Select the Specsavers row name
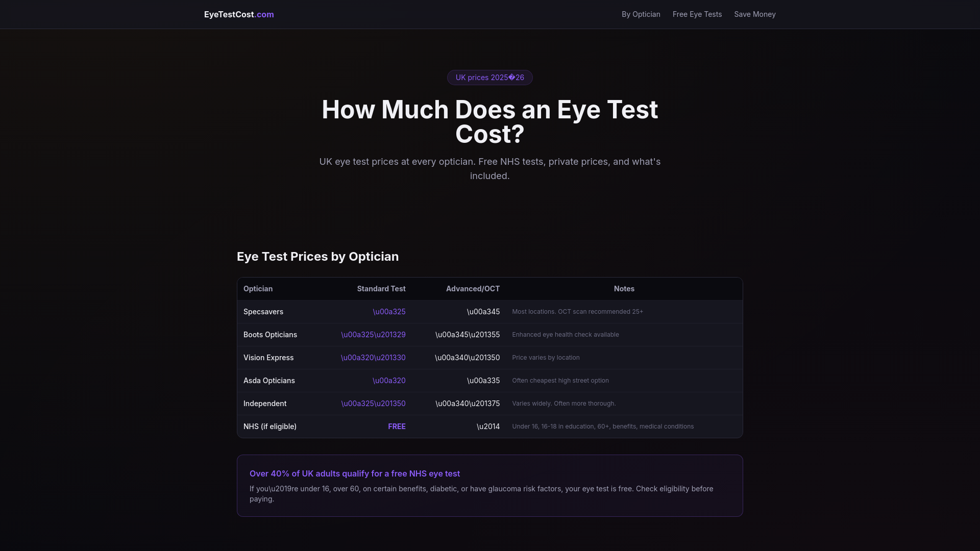Image resolution: width=980 pixels, height=551 pixels. click(263, 312)
